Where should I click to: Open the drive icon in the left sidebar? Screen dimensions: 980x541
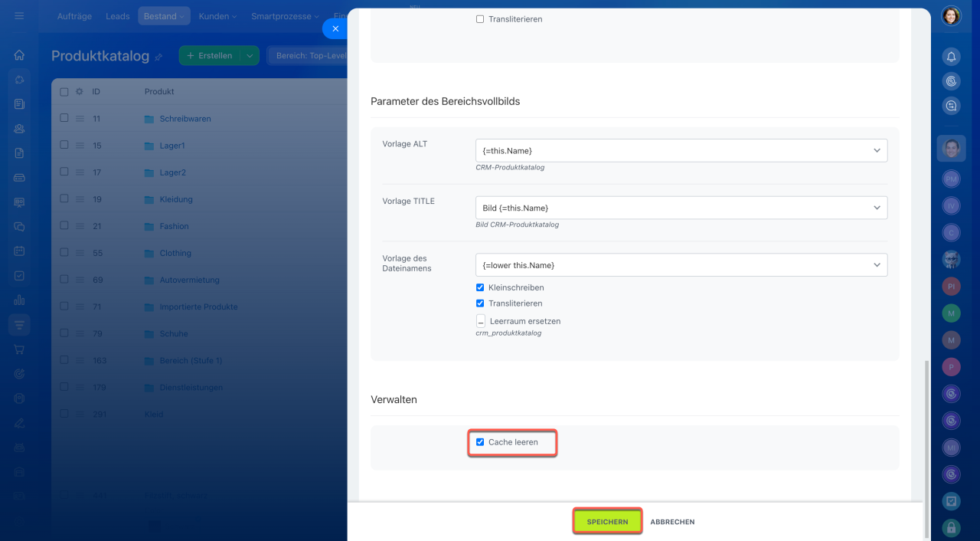coord(19,178)
